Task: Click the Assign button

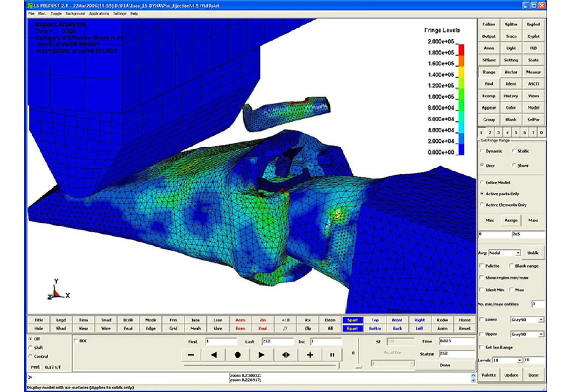Action: point(511,220)
